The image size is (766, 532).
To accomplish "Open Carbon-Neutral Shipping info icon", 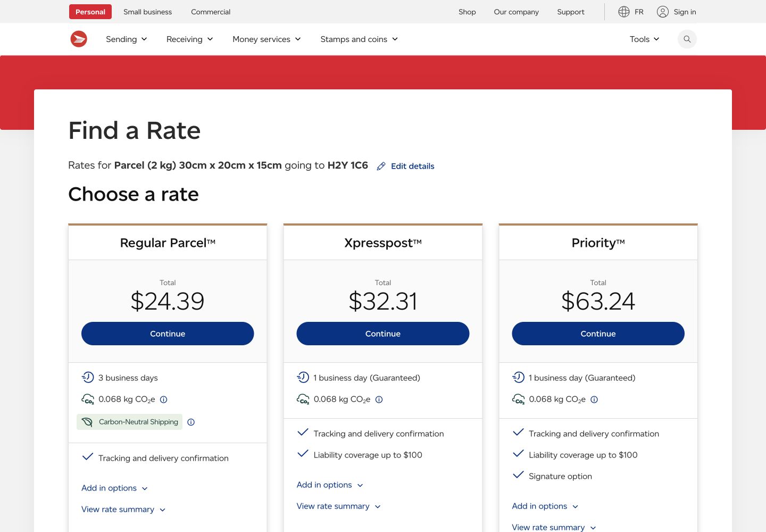I will pos(191,422).
